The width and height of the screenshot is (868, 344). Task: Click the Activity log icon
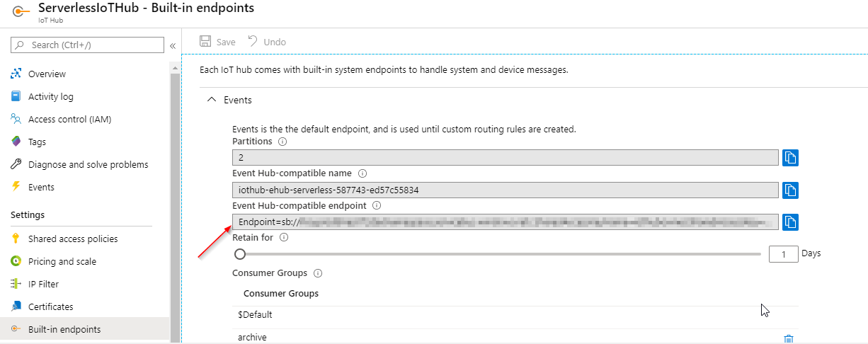(x=16, y=96)
